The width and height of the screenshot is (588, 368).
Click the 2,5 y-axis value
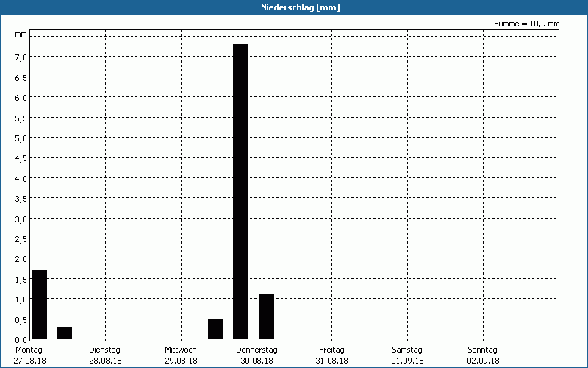21,239
